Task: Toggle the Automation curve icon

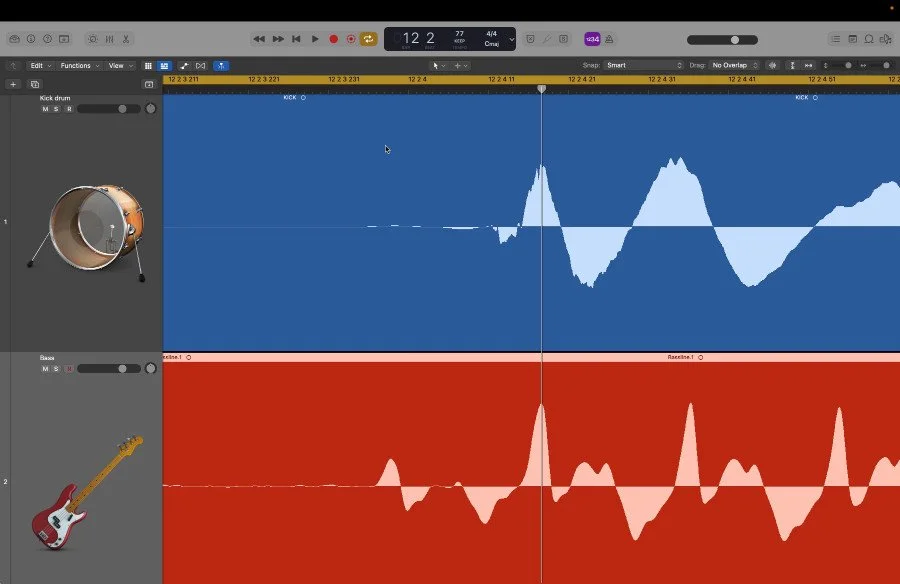Action: tap(184, 66)
